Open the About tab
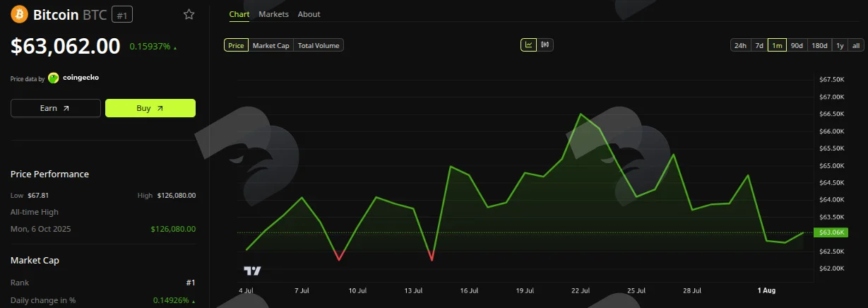The image size is (868, 308). (309, 14)
